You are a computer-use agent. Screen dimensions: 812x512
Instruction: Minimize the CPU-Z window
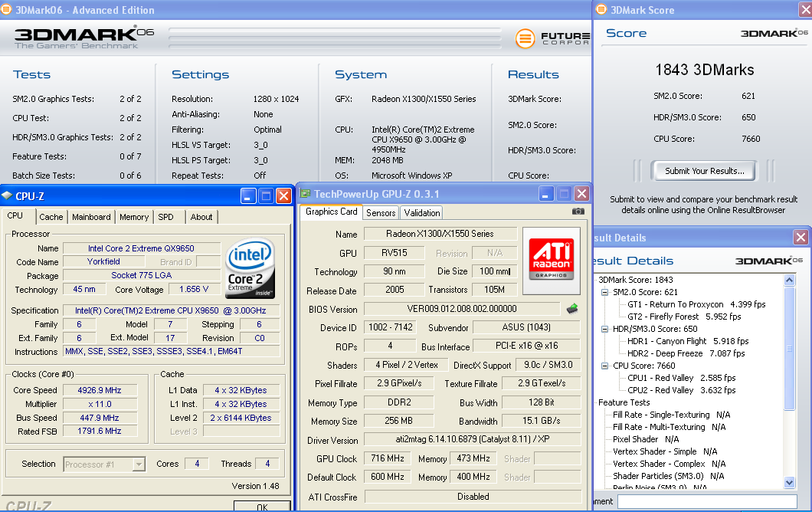[x=248, y=196]
